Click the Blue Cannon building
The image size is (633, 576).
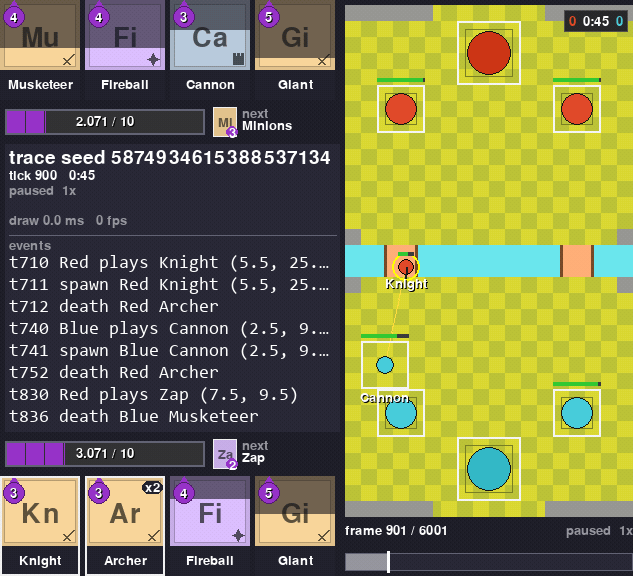(x=385, y=365)
